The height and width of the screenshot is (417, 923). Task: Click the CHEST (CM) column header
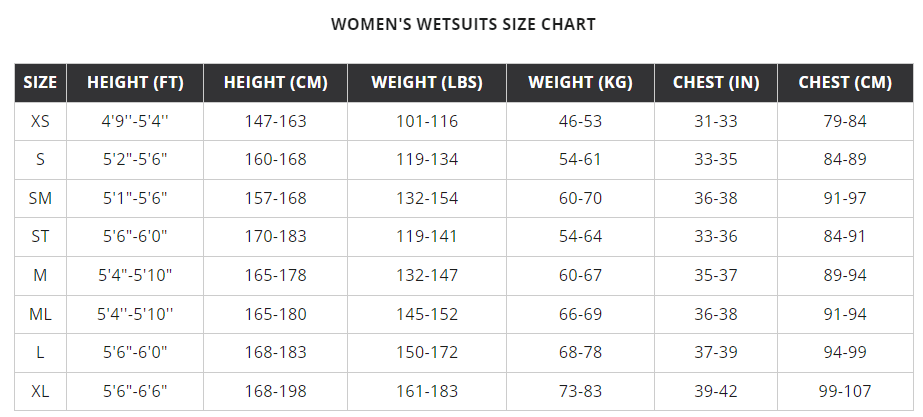coord(845,83)
